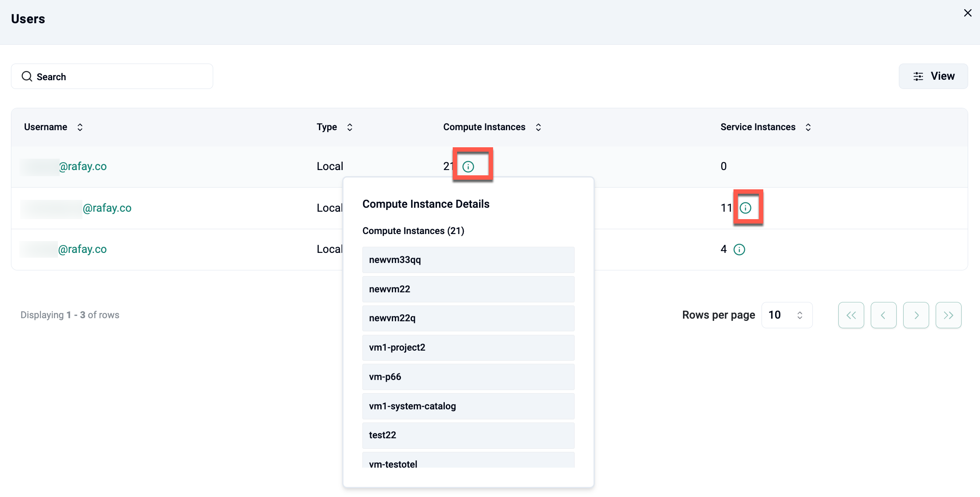
Task: Close the Users panel with X
Action: (x=967, y=13)
